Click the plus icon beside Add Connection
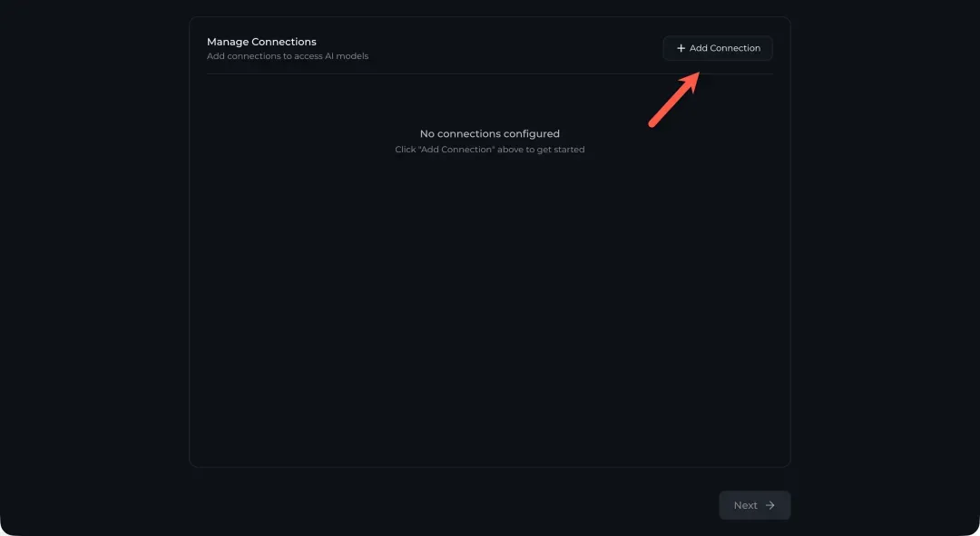This screenshot has height=536, width=980. pyautogui.click(x=681, y=49)
